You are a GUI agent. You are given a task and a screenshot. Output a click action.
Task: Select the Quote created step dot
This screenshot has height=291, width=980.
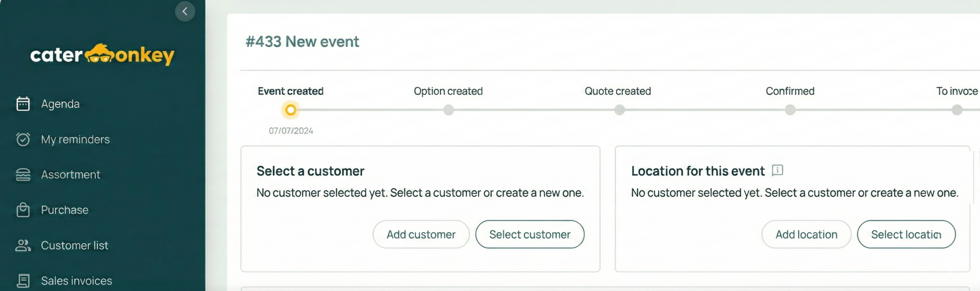point(619,110)
